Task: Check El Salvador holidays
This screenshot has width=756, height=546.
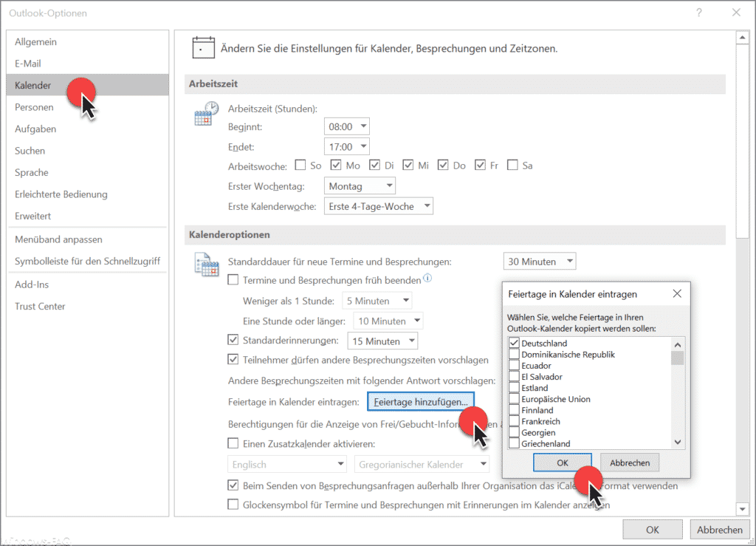Action: click(x=514, y=376)
